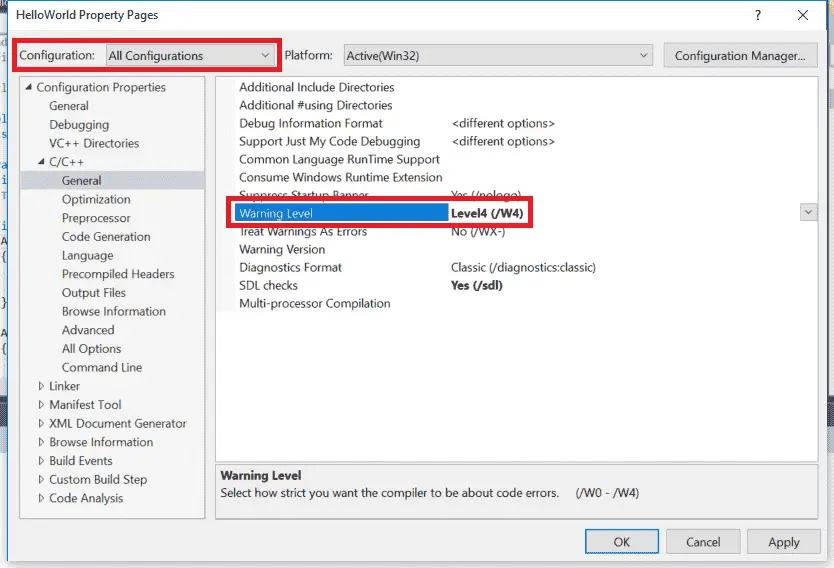Click the question mark help icon
The image size is (834, 568).
pos(758,15)
